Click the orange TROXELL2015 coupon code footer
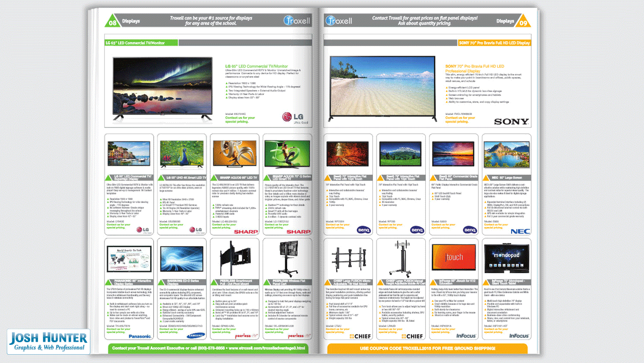This screenshot has height=363, width=644. point(427,348)
